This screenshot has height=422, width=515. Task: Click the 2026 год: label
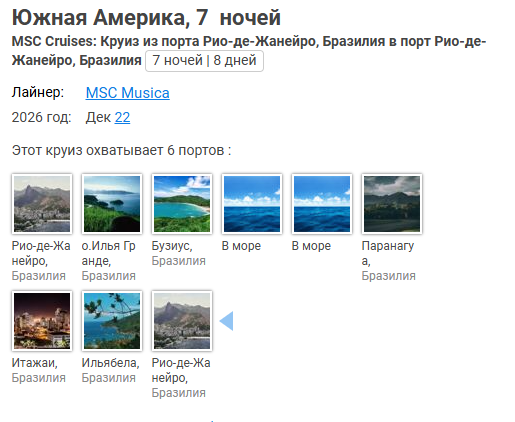(41, 117)
